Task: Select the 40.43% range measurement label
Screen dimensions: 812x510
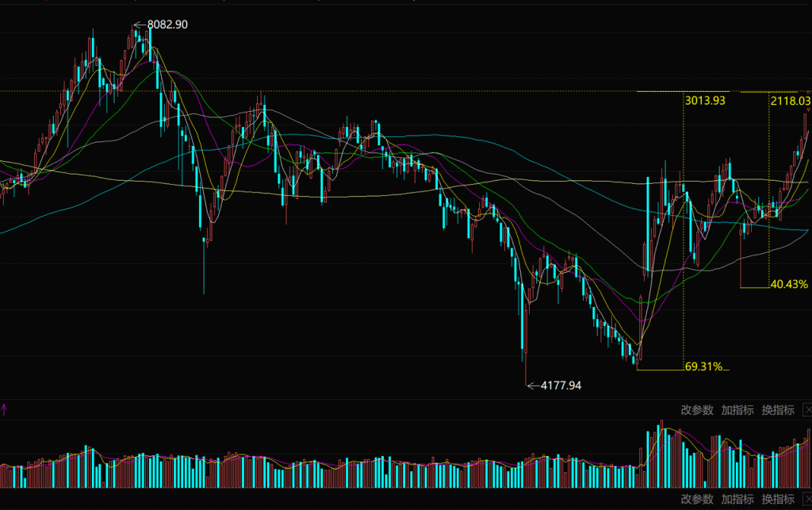Action: point(789,283)
